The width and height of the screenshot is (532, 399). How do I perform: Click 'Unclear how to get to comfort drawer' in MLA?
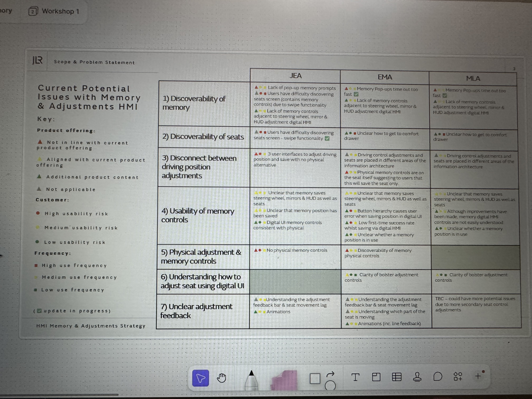(x=470, y=137)
